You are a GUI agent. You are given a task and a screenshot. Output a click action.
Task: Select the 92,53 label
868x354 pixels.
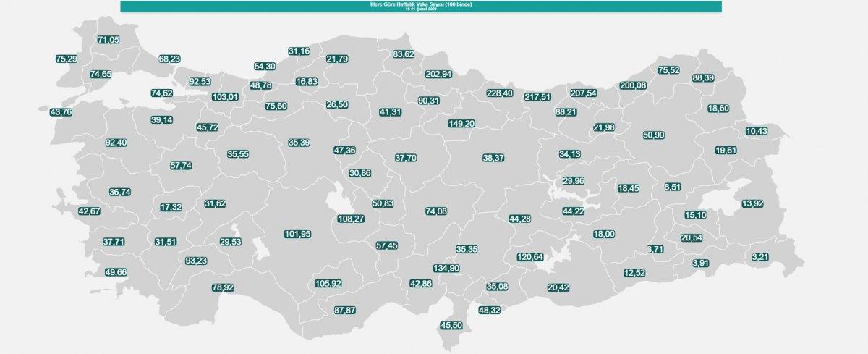coord(200,81)
